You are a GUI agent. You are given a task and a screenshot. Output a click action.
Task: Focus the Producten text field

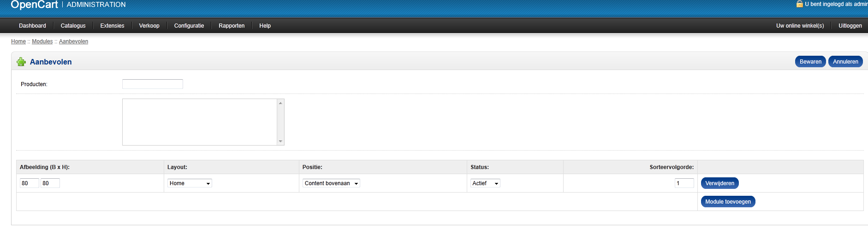point(153,84)
